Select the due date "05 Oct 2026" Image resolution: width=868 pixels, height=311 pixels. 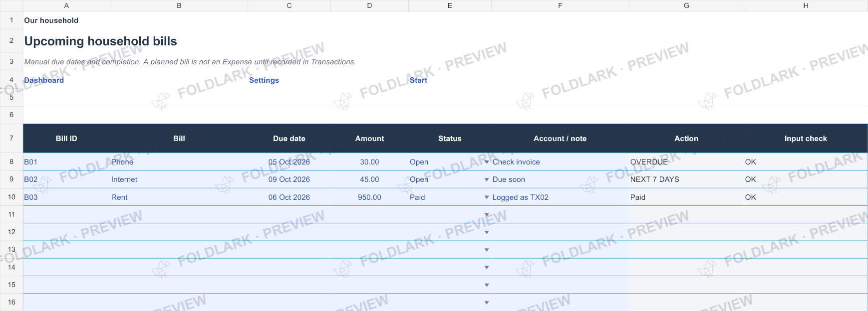[x=289, y=162]
